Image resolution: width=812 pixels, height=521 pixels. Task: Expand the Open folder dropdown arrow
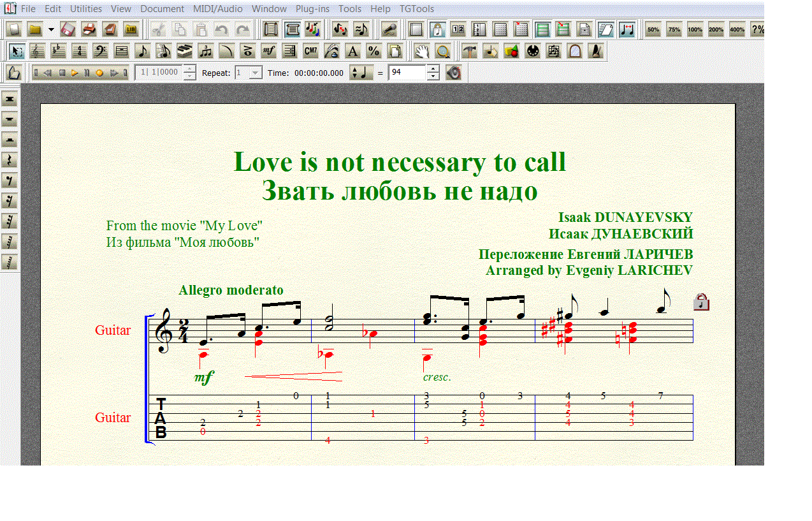click(51, 29)
